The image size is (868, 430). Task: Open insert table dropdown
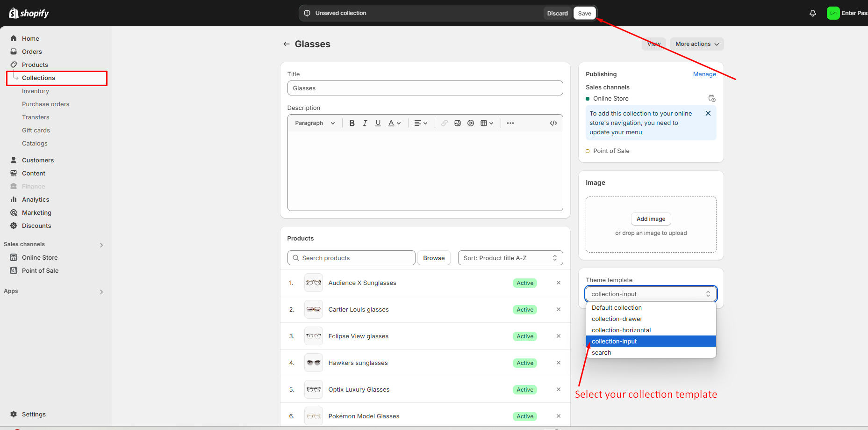coord(487,123)
